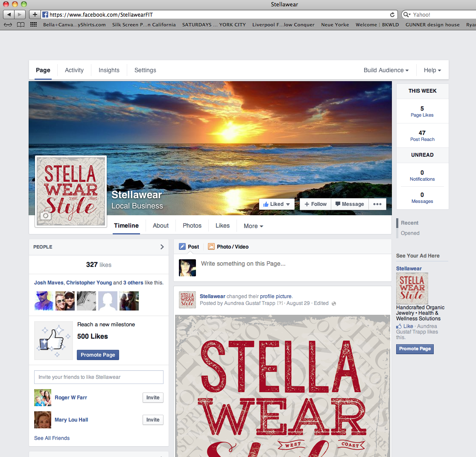Click Stellawear ad title link
Image resolution: width=476 pixels, height=457 pixels.
click(x=409, y=268)
